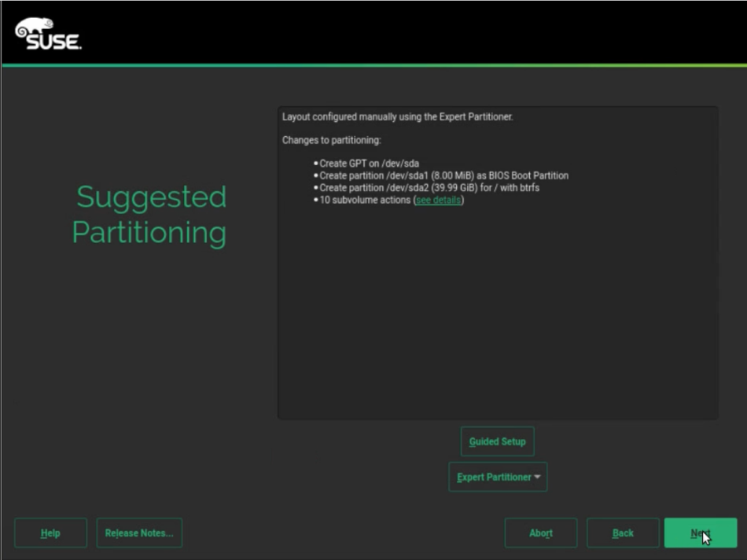Abort the installation
747x560 pixels.
(541, 532)
